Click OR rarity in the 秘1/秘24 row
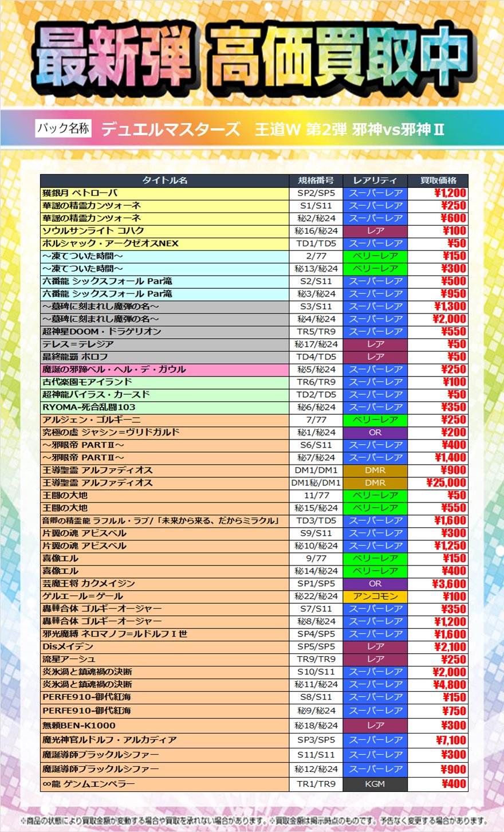Image resolution: width=504 pixels, height=832 pixels. 375,433
